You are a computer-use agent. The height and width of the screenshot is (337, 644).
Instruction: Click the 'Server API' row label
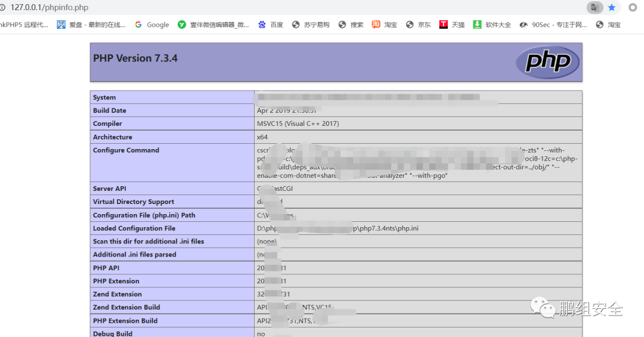click(x=109, y=188)
